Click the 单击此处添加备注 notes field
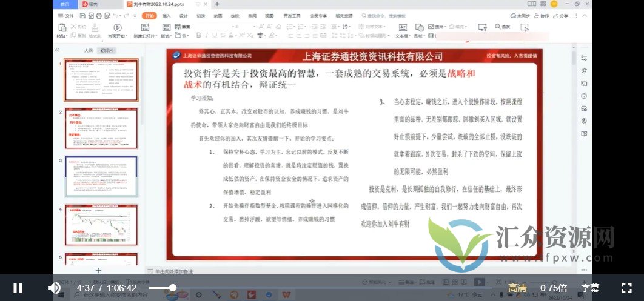 tap(173, 271)
